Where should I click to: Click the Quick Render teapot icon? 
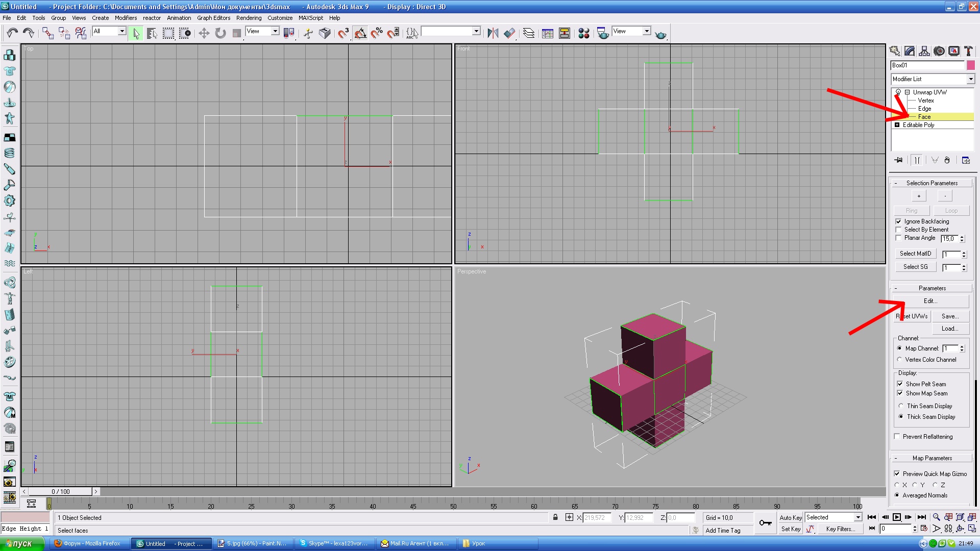(x=660, y=34)
